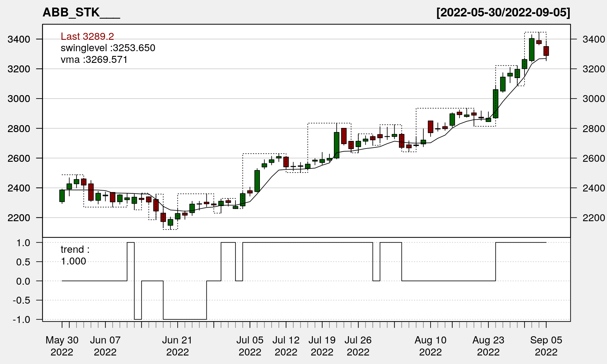Click the ABB_STK chart title
This screenshot has height=364, width=607.
(x=81, y=13)
